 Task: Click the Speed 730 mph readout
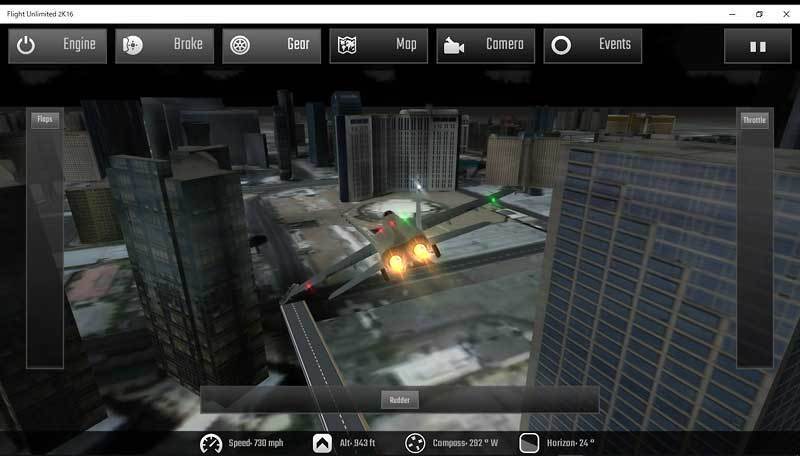256,443
